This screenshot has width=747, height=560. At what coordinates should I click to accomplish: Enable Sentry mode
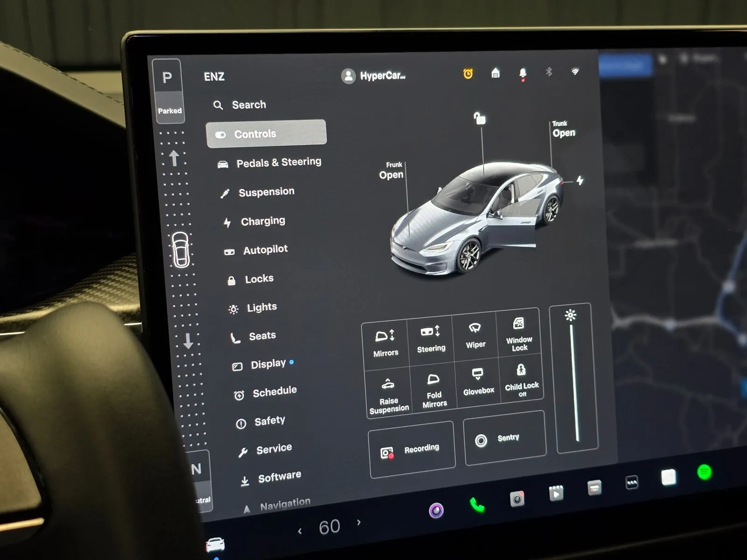click(505, 438)
